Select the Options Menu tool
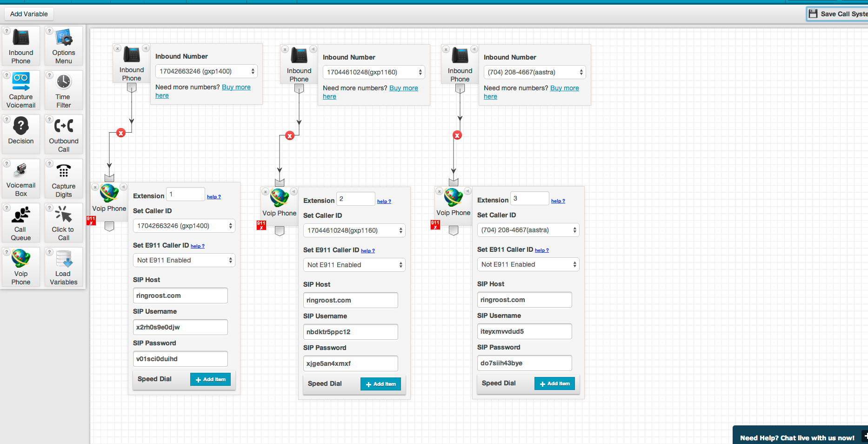This screenshot has width=868, height=444. click(x=64, y=46)
